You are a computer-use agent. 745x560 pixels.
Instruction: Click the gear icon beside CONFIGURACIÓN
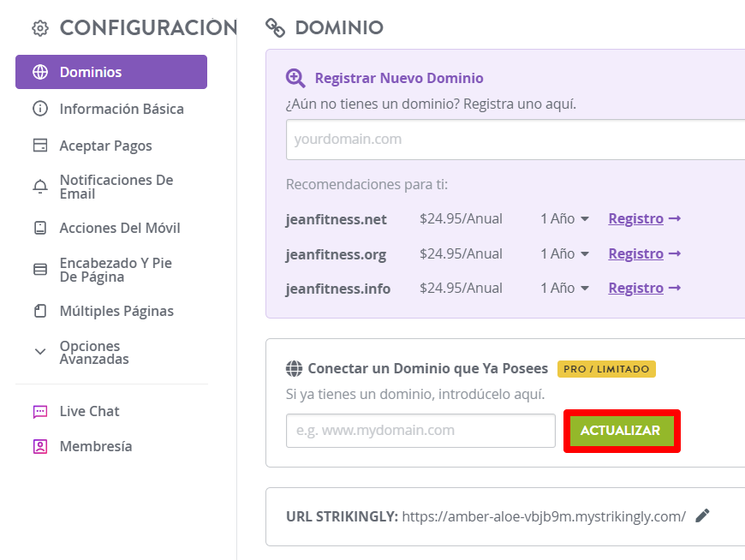tap(40, 28)
